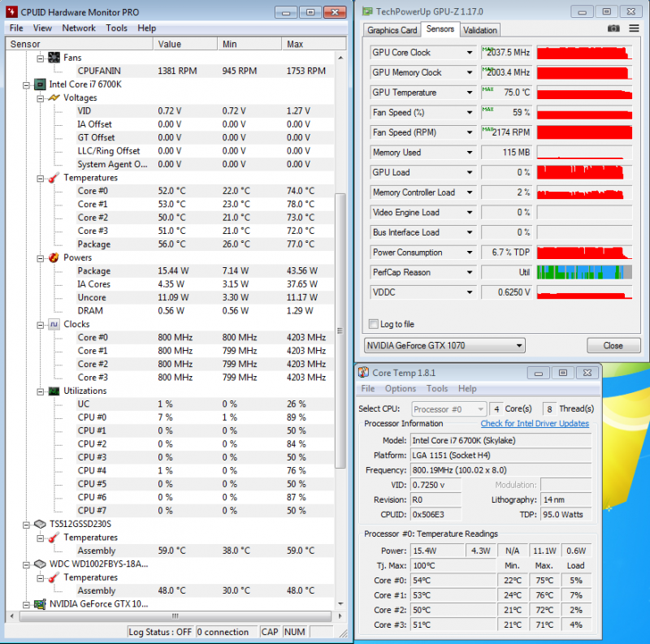This screenshot has height=644, width=650.
Task: Click the GPU-Z screenshot camera icon
Action: pos(613,28)
